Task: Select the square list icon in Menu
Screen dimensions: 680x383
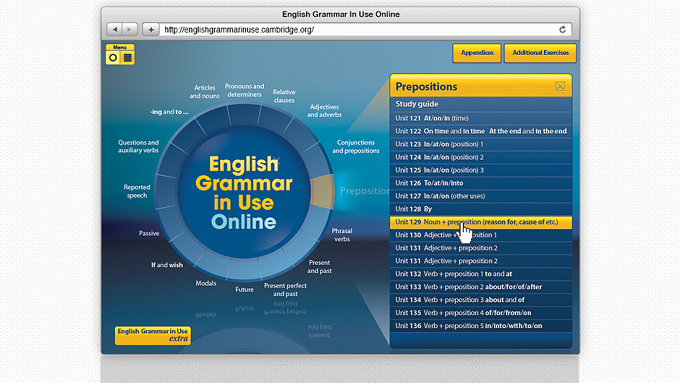Action: tap(128, 58)
